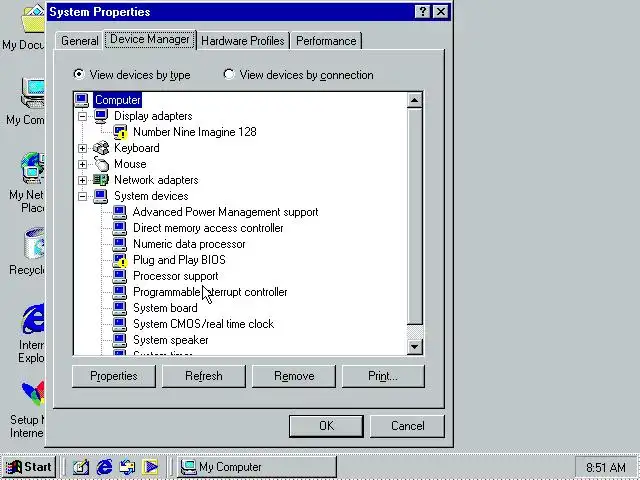Select the System speaker label
This screenshot has width=640, height=480.
tap(171, 340)
